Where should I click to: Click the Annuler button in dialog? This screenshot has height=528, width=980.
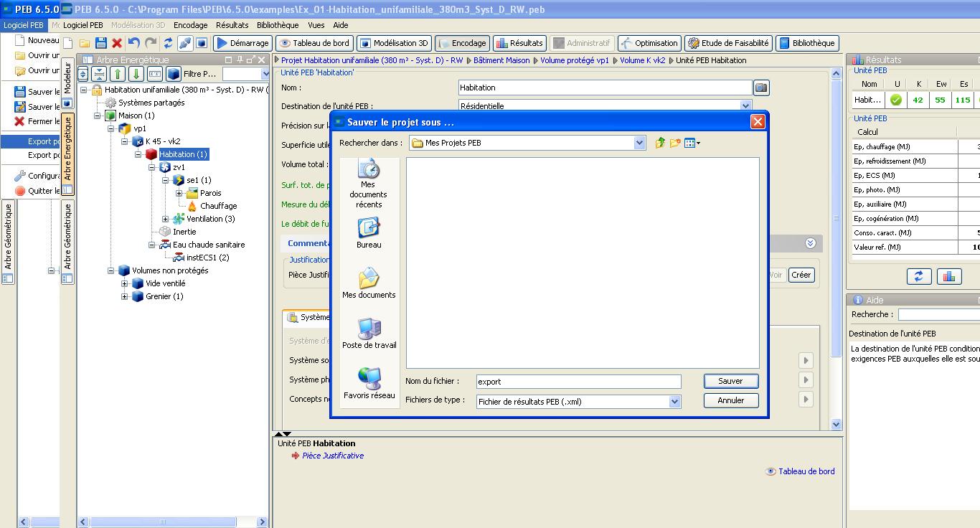730,400
